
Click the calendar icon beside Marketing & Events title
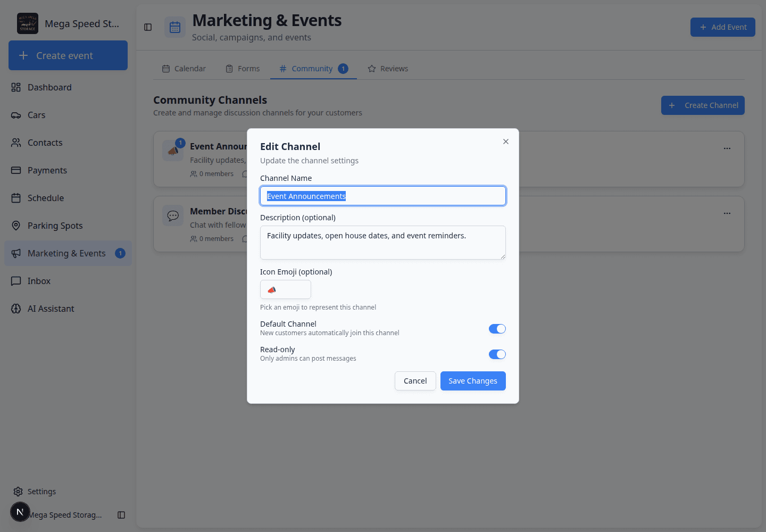tap(175, 28)
